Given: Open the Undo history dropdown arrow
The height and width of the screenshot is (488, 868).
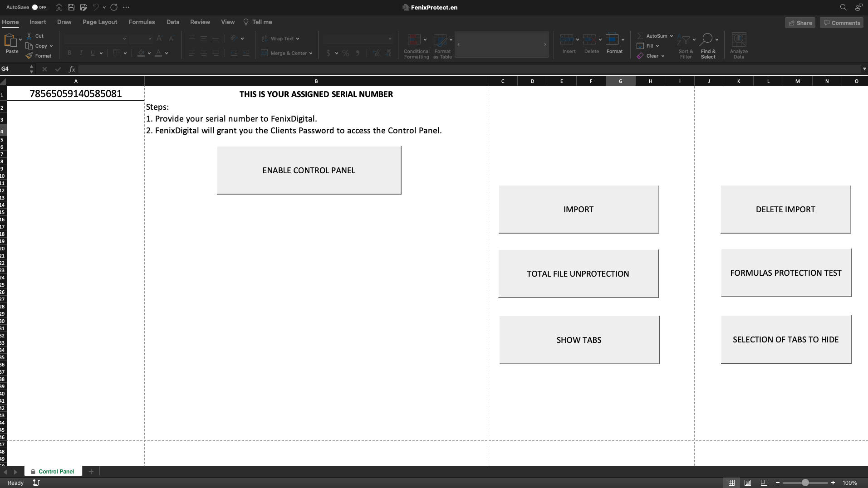Looking at the screenshot, I should 104,7.
